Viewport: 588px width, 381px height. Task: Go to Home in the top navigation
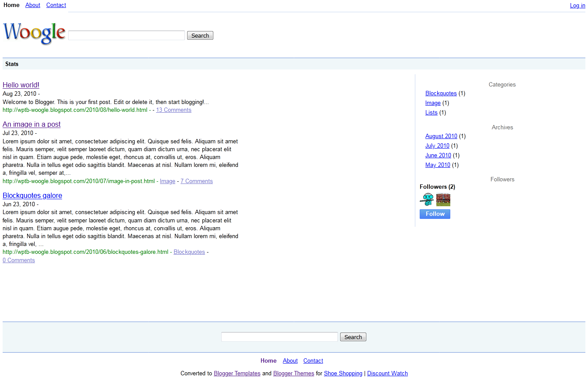pos(11,5)
